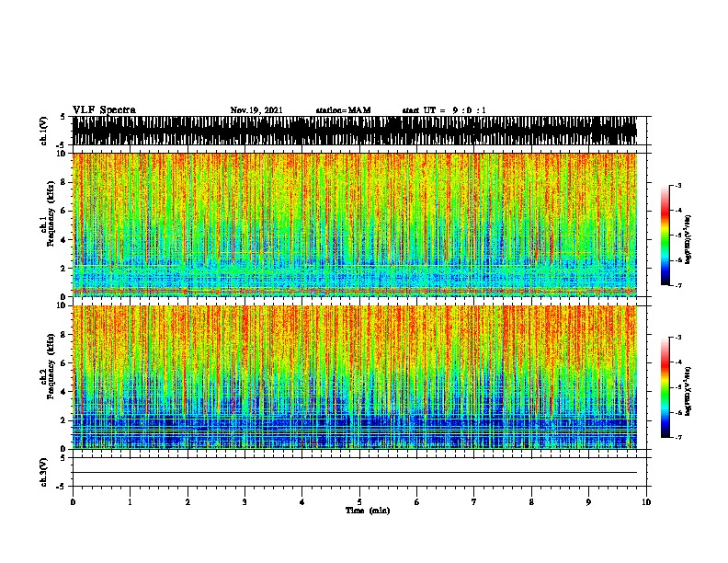Click the color bar beside ch.2 spectrogram
The height and width of the screenshot is (563, 728).
(665, 387)
